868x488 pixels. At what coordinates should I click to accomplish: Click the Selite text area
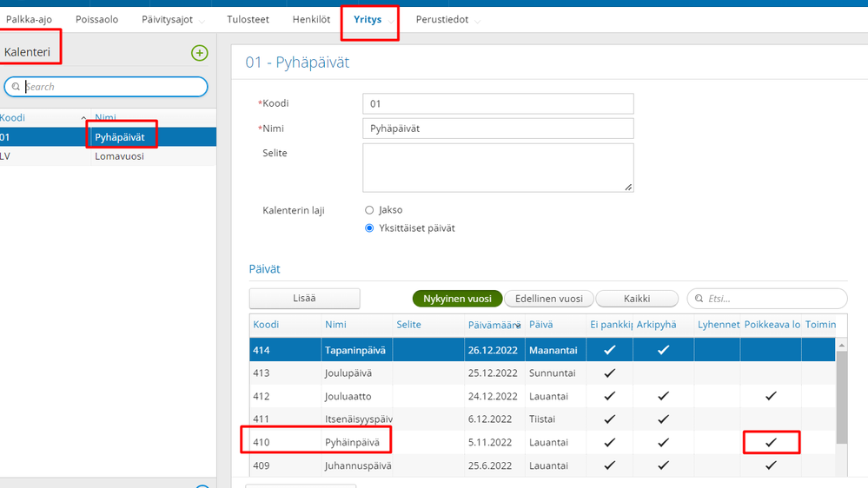click(498, 168)
